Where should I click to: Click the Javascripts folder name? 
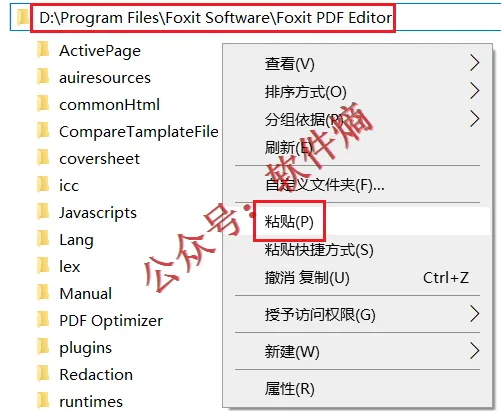[98, 213]
